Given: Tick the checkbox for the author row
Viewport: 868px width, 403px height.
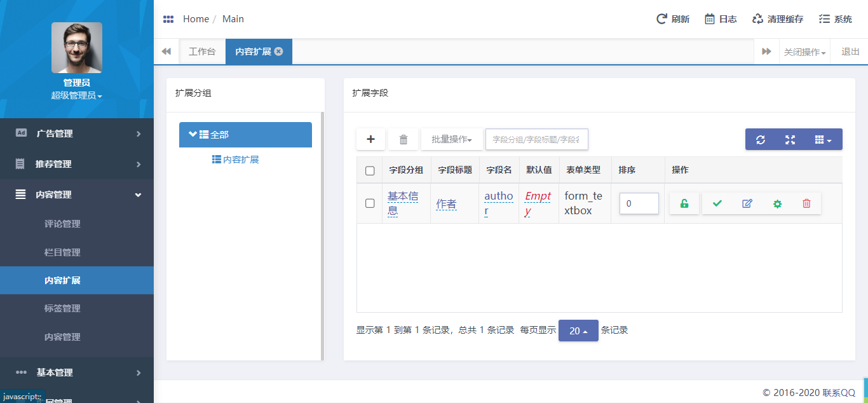Looking at the screenshot, I should coord(370,203).
